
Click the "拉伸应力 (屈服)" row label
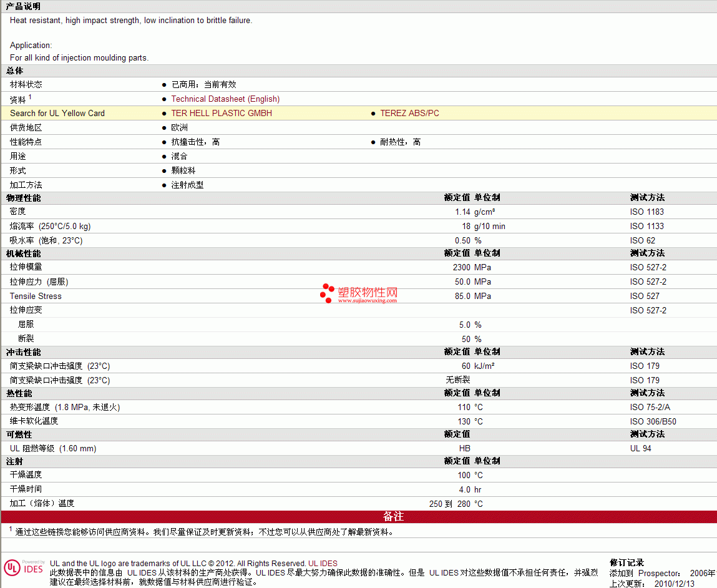pos(39,282)
